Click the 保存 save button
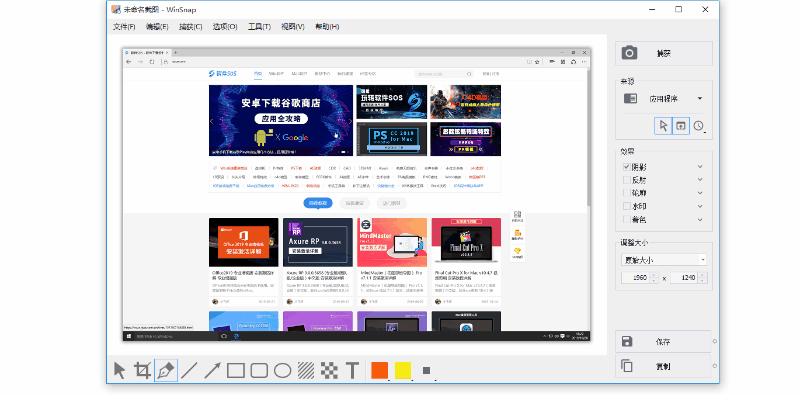 (663, 342)
